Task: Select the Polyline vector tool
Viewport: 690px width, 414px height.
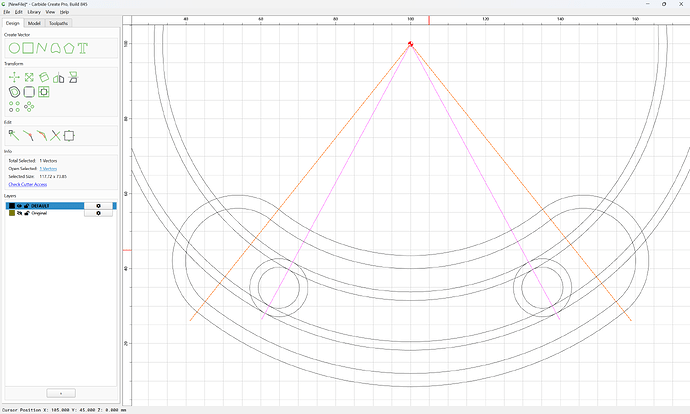Action: pos(41,48)
